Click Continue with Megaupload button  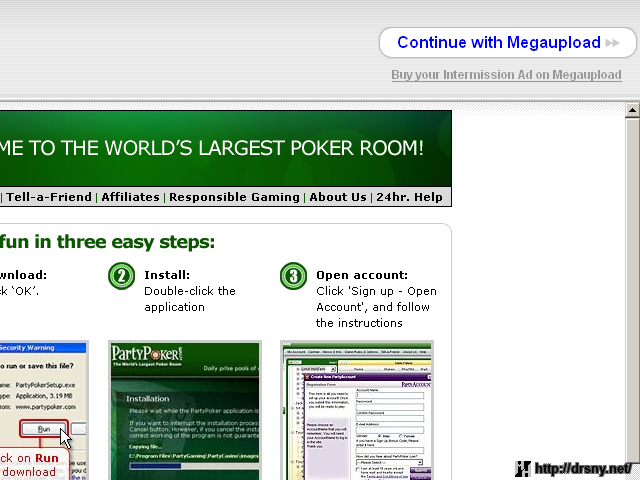click(x=507, y=42)
